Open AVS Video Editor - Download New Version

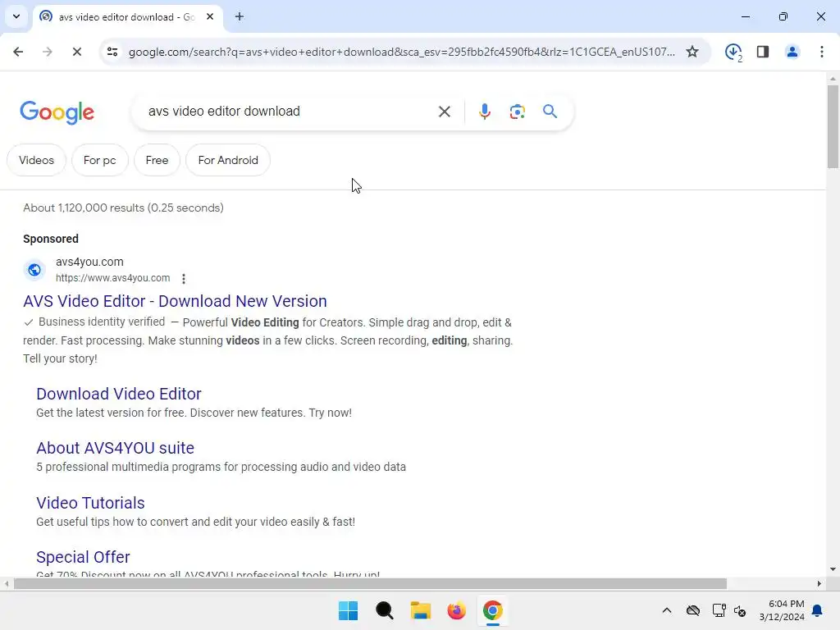click(x=176, y=301)
